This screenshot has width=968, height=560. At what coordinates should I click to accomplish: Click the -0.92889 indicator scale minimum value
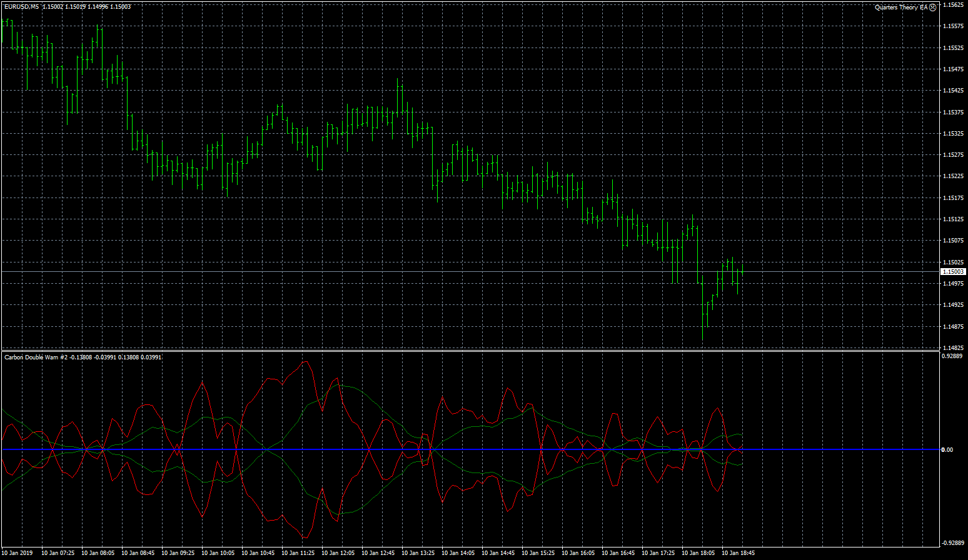[952, 543]
